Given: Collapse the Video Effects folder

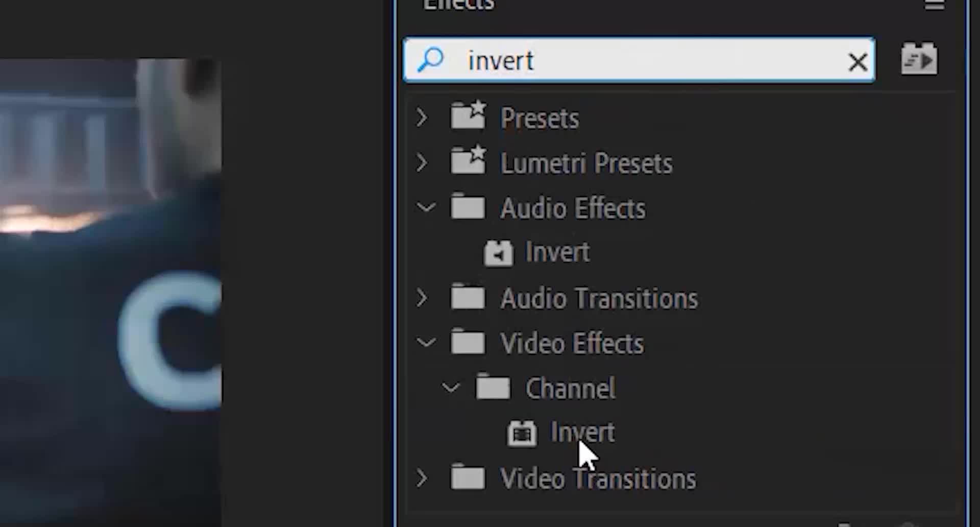Looking at the screenshot, I should (x=426, y=343).
